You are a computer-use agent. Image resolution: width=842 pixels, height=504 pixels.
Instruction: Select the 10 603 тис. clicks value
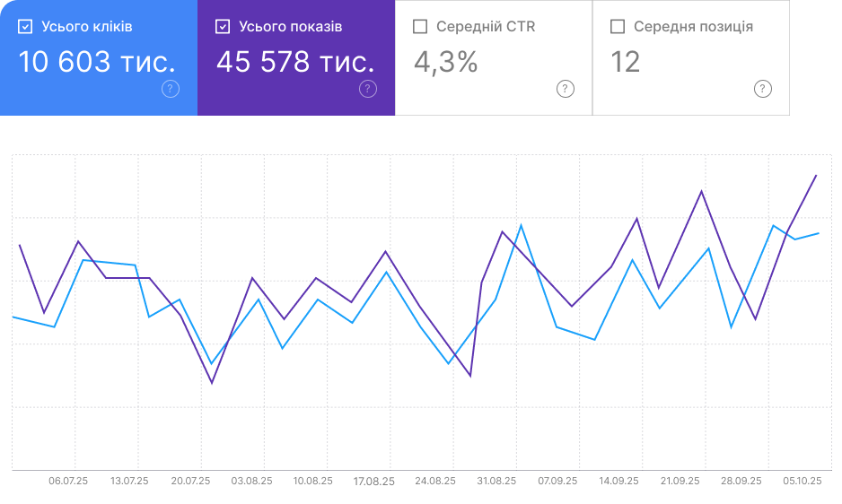[97, 62]
